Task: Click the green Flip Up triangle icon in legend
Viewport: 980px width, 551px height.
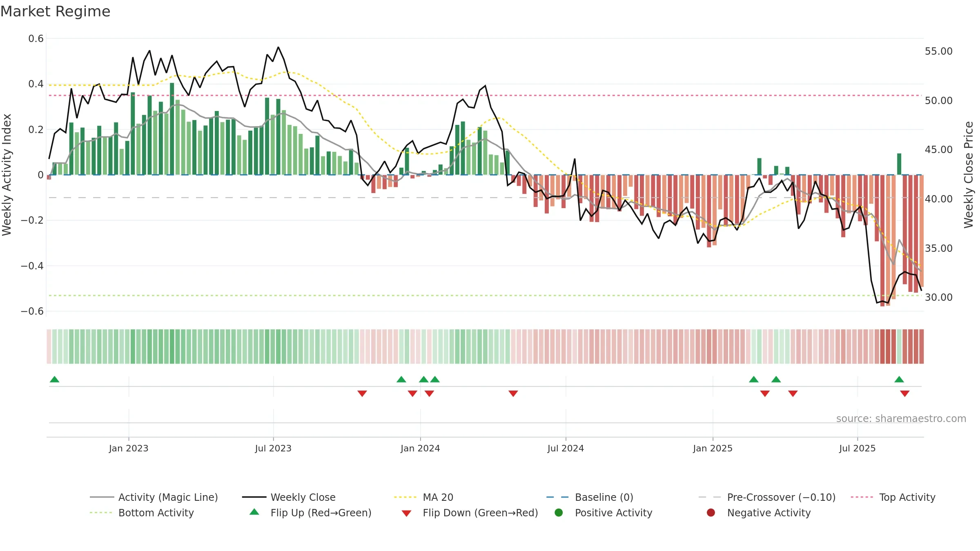Action: coord(254,512)
